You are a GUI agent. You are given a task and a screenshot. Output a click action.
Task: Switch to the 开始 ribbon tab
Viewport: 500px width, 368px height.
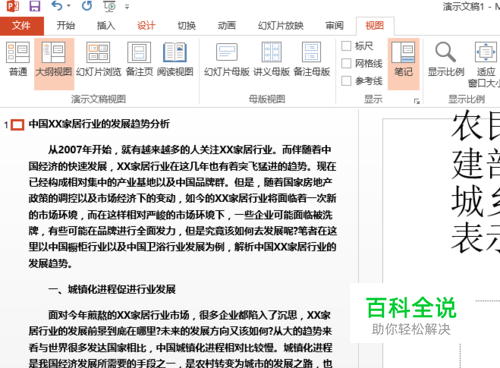pyautogui.click(x=66, y=26)
